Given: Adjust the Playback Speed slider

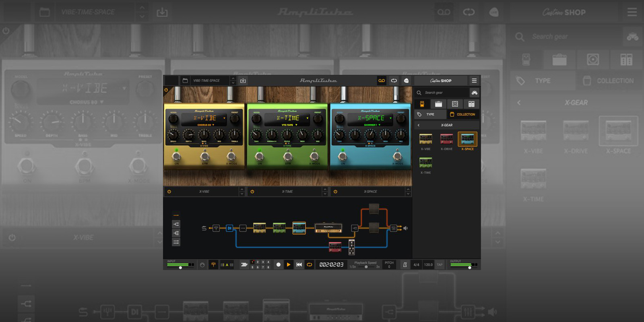Looking at the screenshot, I should coord(365,267).
